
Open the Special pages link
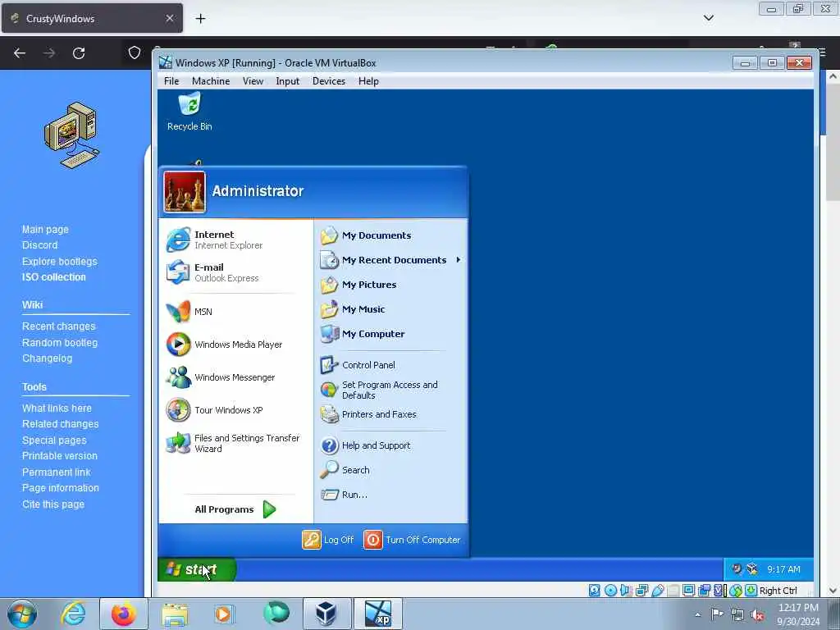54,441
